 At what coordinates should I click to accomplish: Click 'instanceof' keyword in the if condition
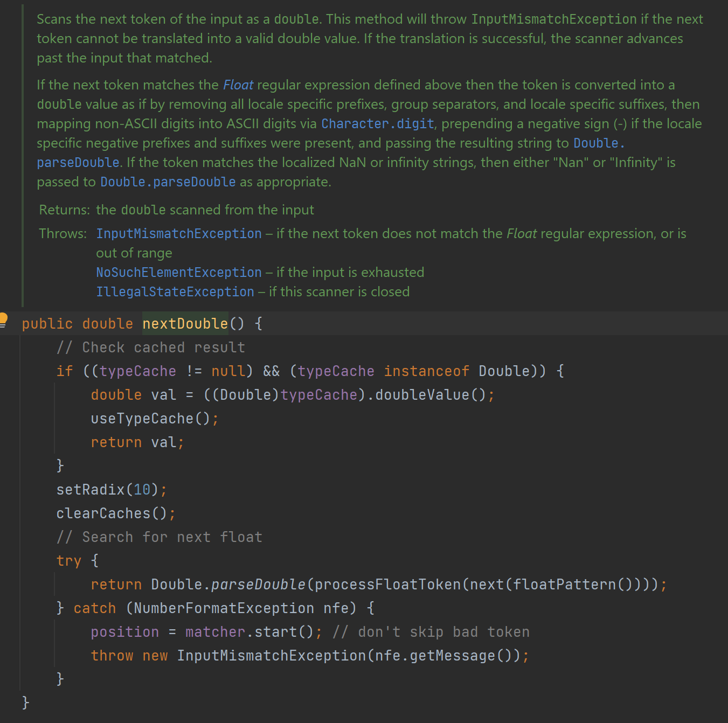(426, 371)
